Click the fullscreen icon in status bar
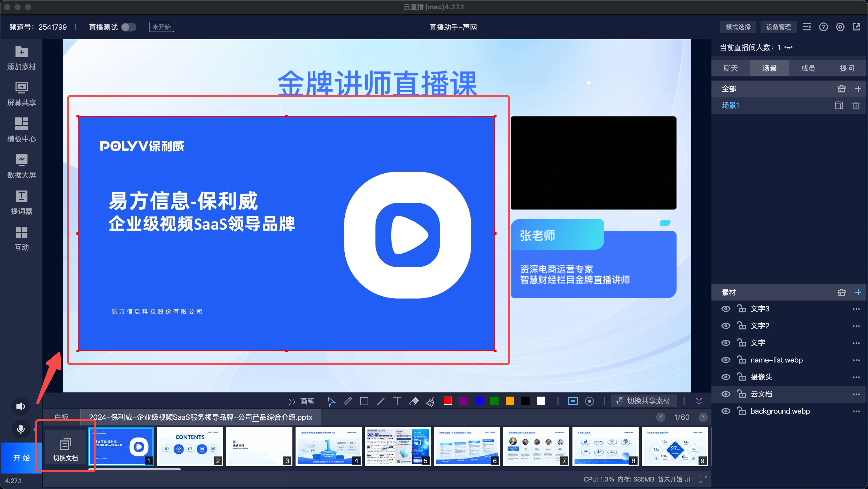 703,479
